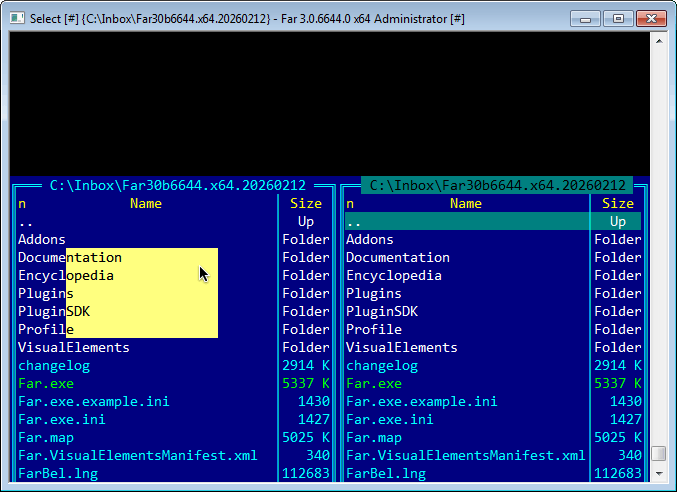Screen dimensions: 677x492
Task: Select changelog file in left panel
Action: [54, 366]
